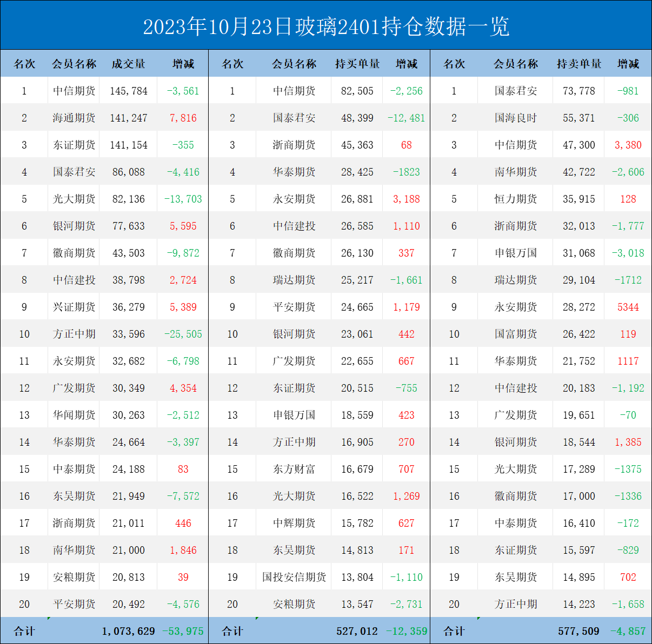
Task: Click the long position value 45,363
Action: pyautogui.click(x=357, y=145)
